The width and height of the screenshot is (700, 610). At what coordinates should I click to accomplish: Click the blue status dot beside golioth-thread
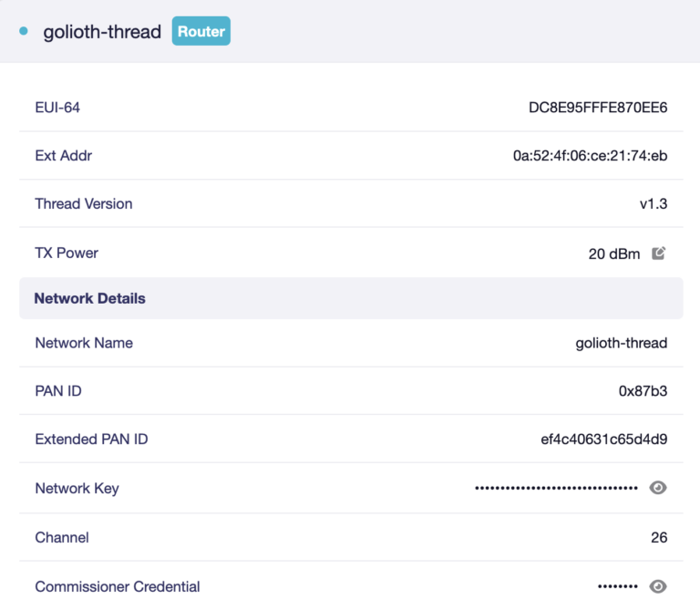pos(24,31)
